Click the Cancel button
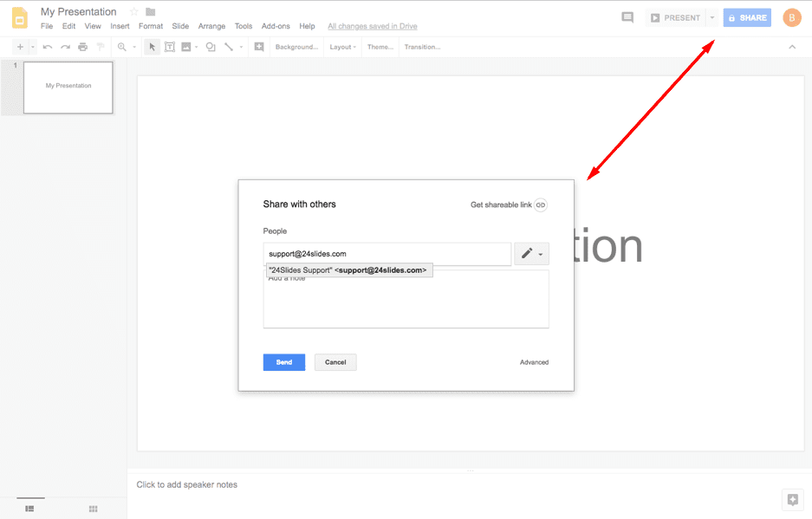 335,362
